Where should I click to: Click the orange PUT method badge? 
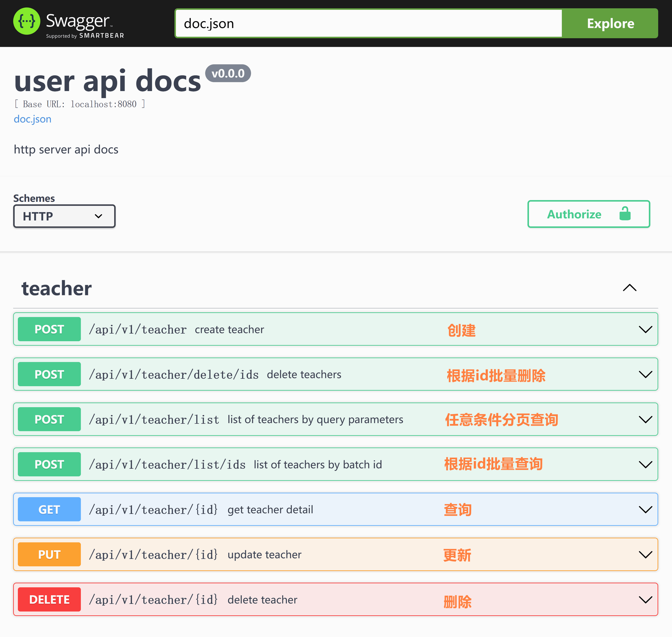point(49,555)
